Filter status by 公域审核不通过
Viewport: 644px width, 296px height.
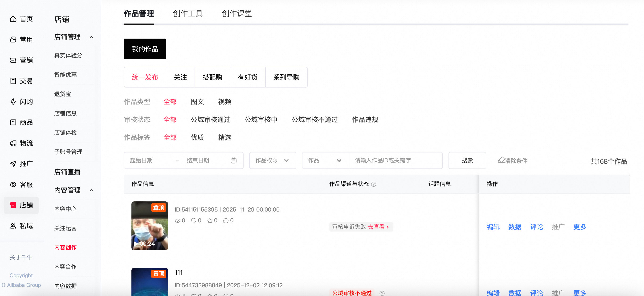tap(314, 120)
